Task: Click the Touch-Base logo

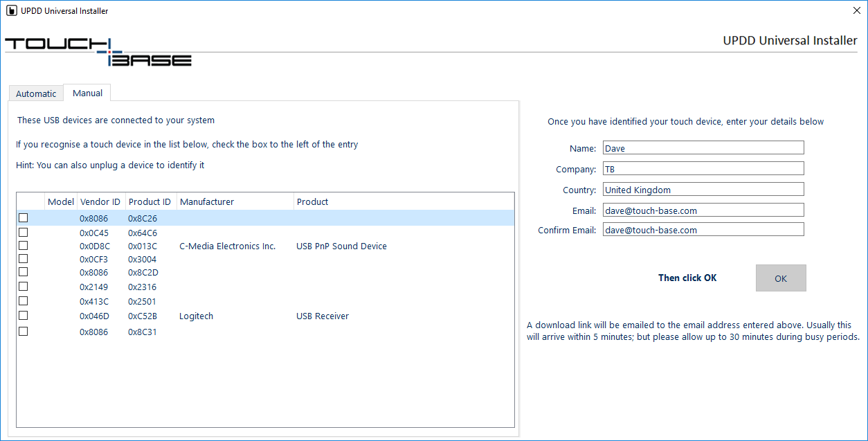Action: (98, 53)
